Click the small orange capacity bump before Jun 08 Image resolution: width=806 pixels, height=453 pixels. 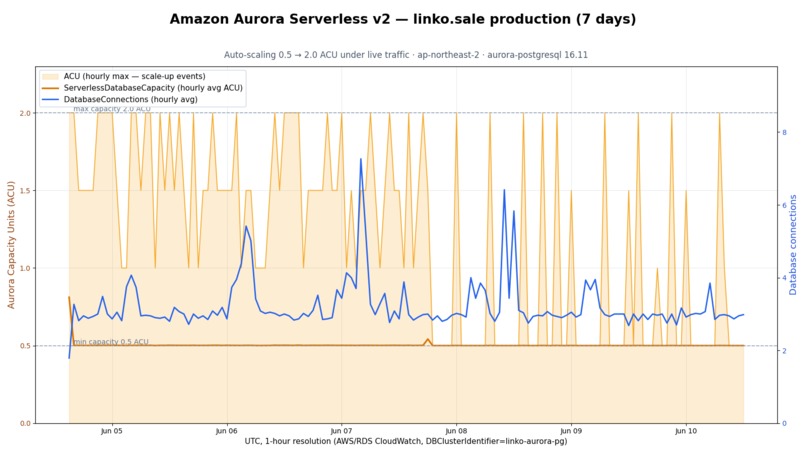click(x=428, y=340)
